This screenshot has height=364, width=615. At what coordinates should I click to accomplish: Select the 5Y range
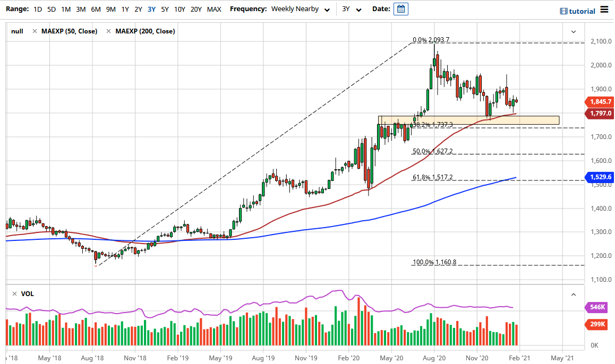tap(165, 9)
